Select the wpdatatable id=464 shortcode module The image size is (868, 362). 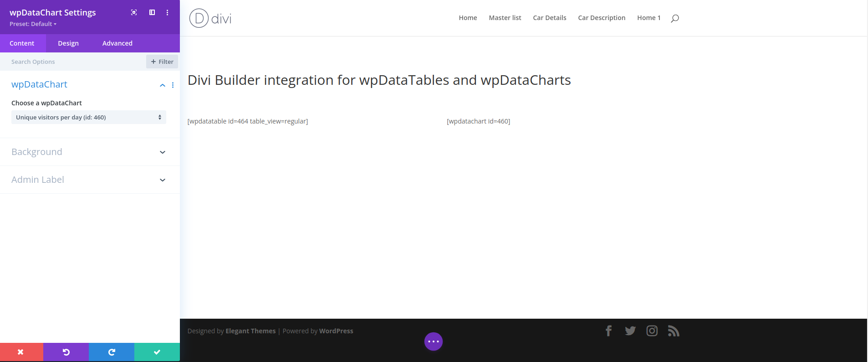coord(248,121)
